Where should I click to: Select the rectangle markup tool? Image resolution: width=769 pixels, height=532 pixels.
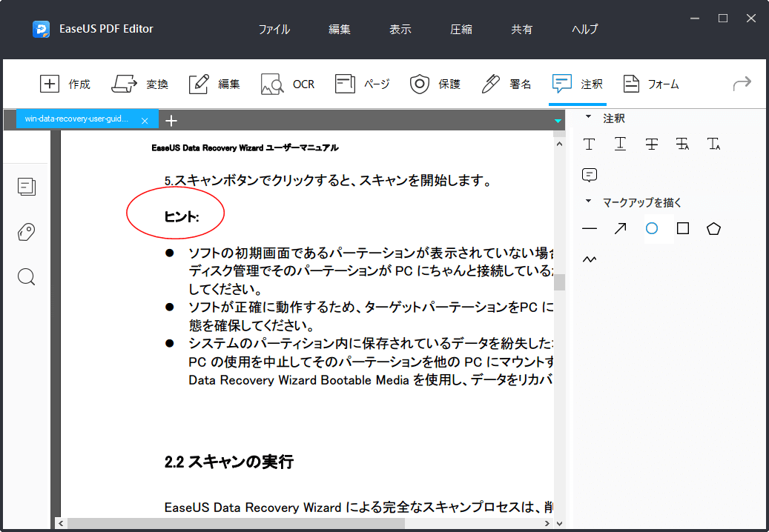[682, 228]
